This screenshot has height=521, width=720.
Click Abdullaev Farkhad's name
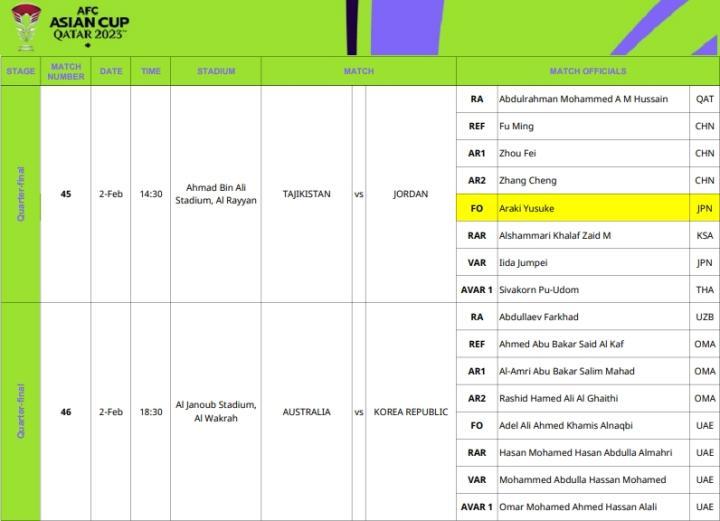click(x=538, y=317)
